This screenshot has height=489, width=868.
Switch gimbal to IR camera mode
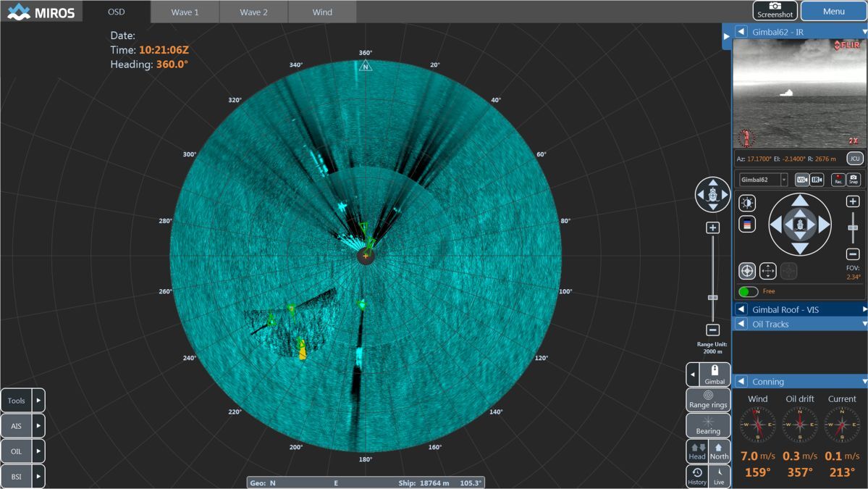pos(817,180)
